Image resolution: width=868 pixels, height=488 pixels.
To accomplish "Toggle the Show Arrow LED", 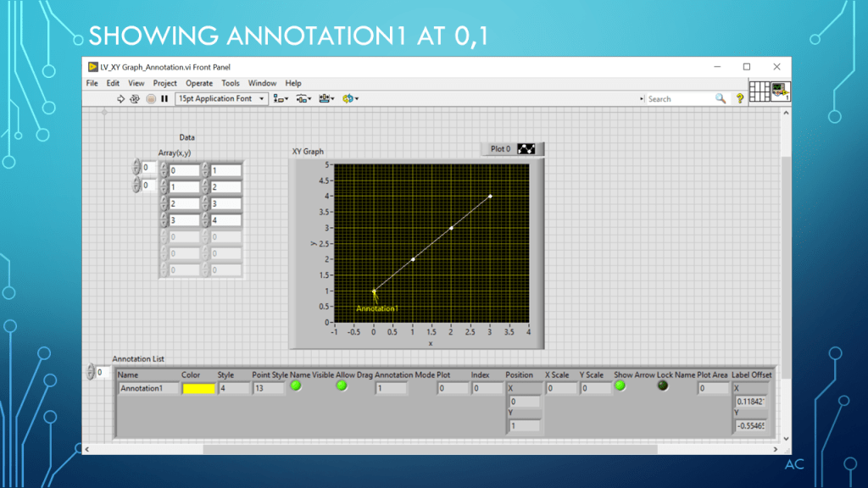I will pyautogui.click(x=620, y=385).
